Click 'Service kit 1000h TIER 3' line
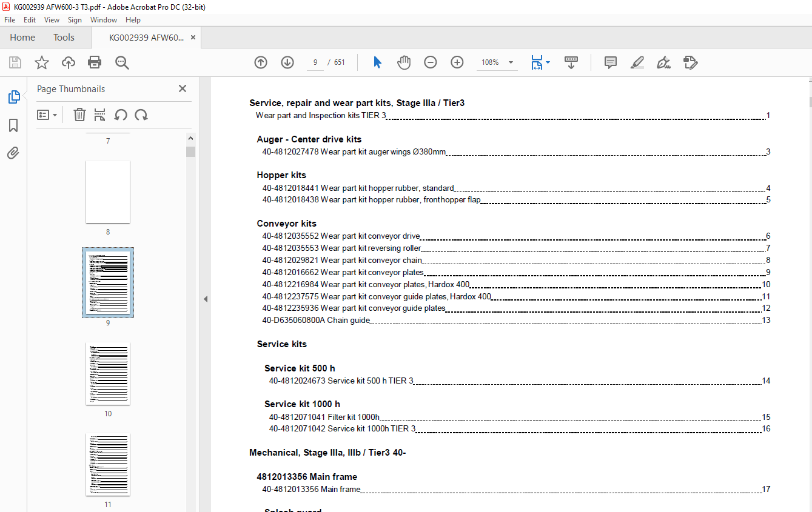This screenshot has height=512, width=812. pos(520,428)
